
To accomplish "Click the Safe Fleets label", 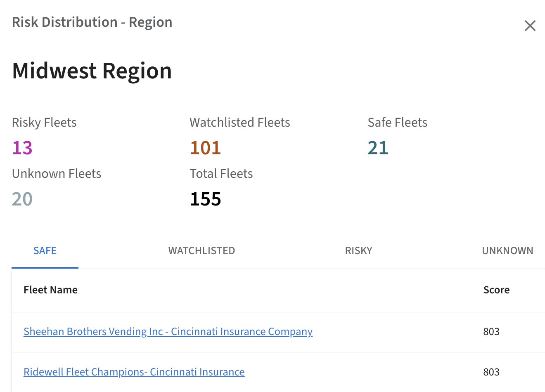I will [x=397, y=123].
